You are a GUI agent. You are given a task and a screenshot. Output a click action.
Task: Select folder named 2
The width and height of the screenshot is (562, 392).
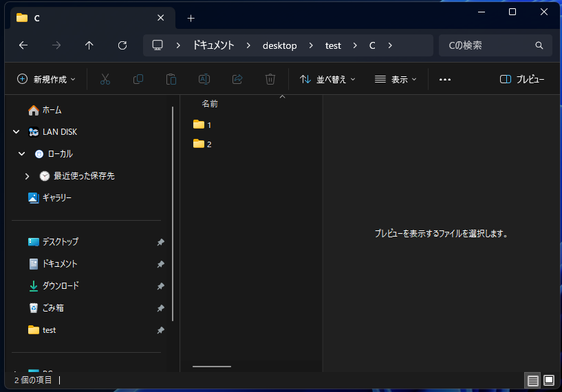point(202,144)
